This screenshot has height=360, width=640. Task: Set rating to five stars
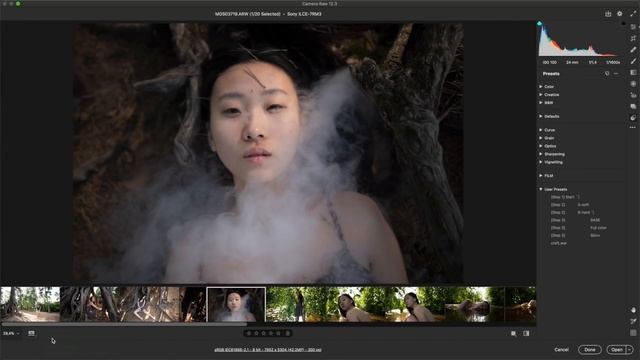278,333
